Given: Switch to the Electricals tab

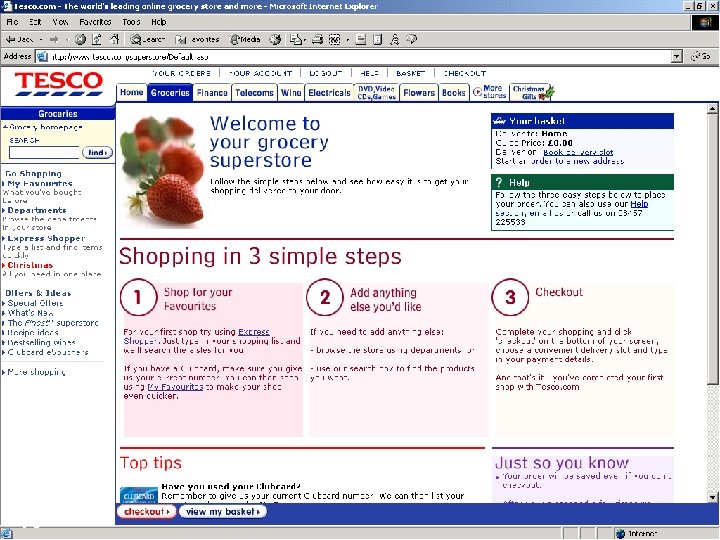Looking at the screenshot, I should point(329,92).
